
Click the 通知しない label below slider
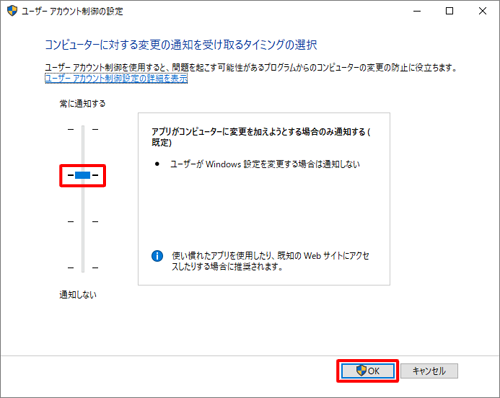[x=78, y=295]
